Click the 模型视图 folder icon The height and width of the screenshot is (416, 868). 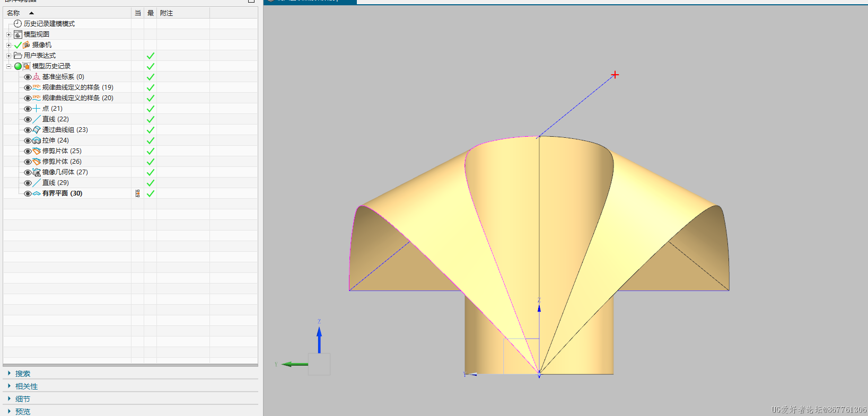pos(17,34)
